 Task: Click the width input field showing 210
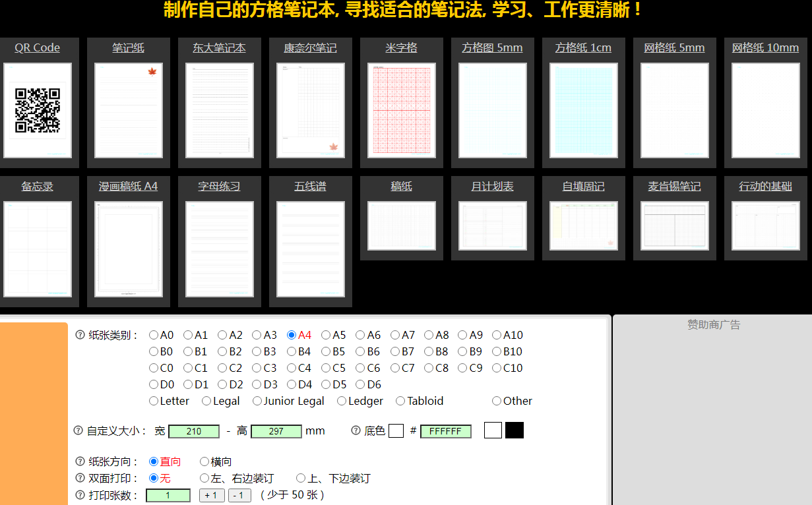(x=194, y=431)
